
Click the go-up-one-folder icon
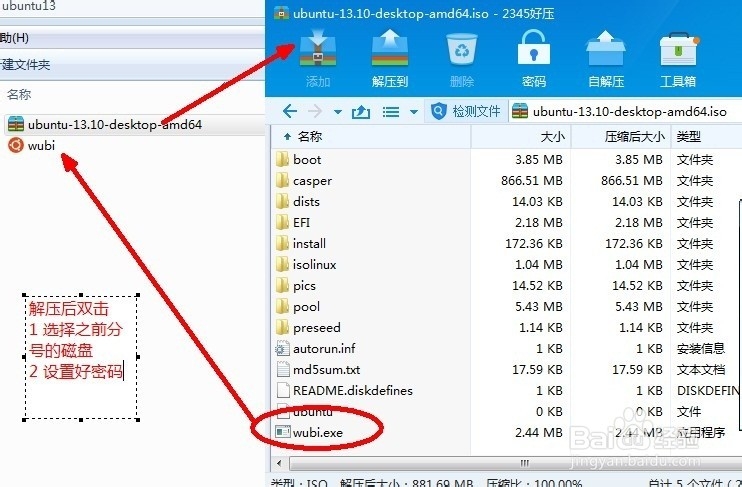click(361, 112)
